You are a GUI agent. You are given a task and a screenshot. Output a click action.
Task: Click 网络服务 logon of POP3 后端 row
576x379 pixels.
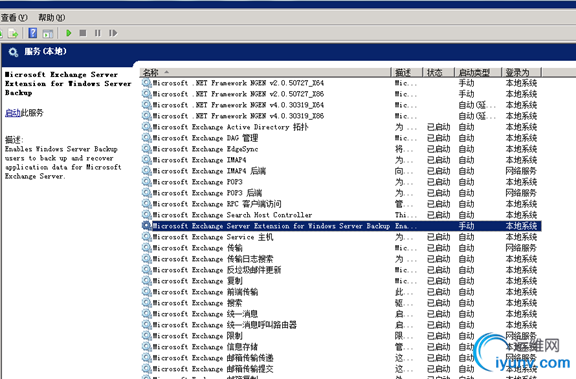(x=521, y=193)
